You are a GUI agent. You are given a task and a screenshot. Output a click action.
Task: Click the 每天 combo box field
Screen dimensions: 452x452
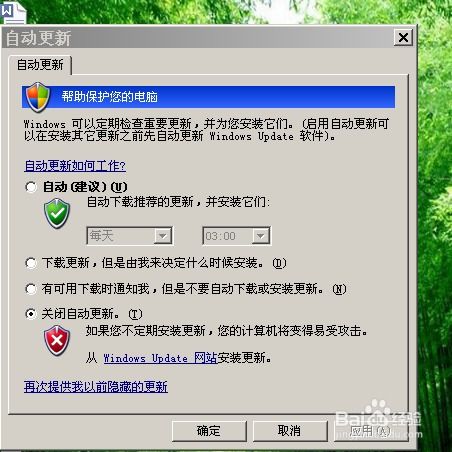(x=130, y=236)
